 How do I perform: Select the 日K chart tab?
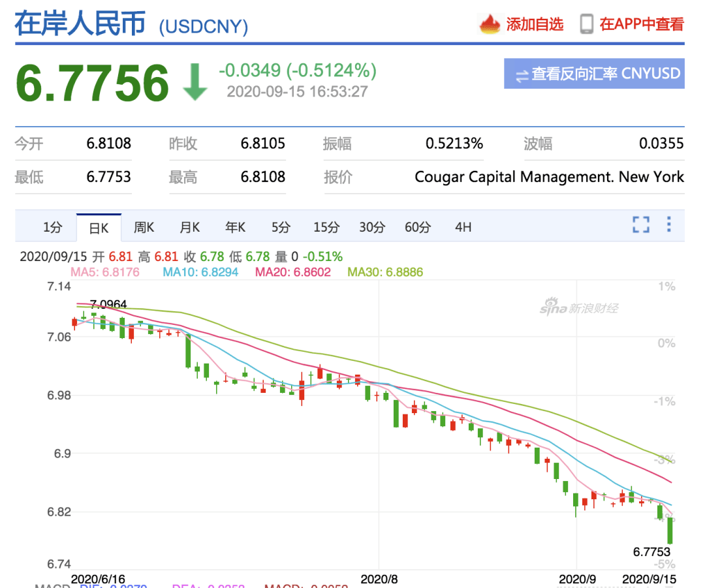pos(99,228)
